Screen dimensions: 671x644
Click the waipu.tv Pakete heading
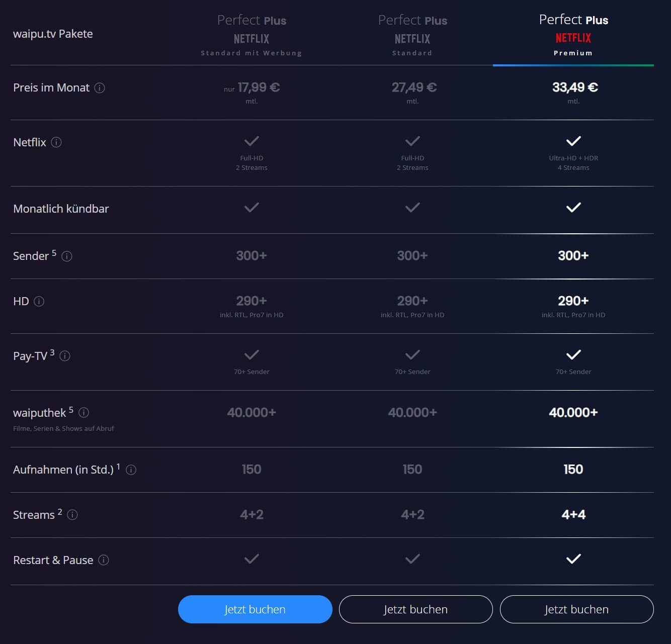tap(53, 34)
